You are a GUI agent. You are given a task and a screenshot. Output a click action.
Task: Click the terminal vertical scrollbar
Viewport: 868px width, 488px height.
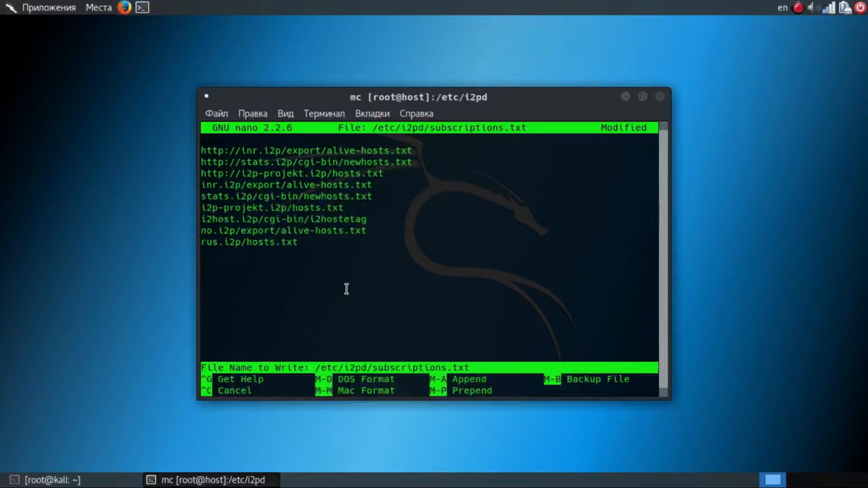663,259
